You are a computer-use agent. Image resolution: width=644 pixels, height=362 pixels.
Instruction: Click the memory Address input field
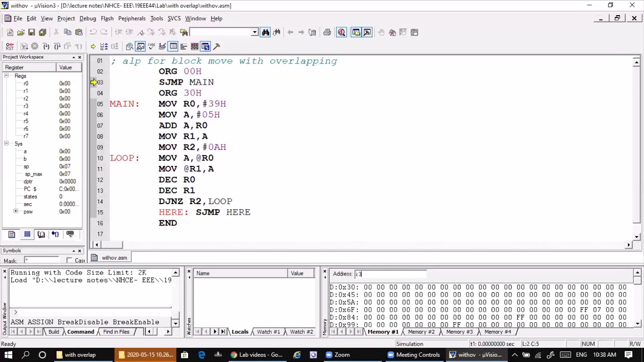pyautogui.click(x=390, y=274)
